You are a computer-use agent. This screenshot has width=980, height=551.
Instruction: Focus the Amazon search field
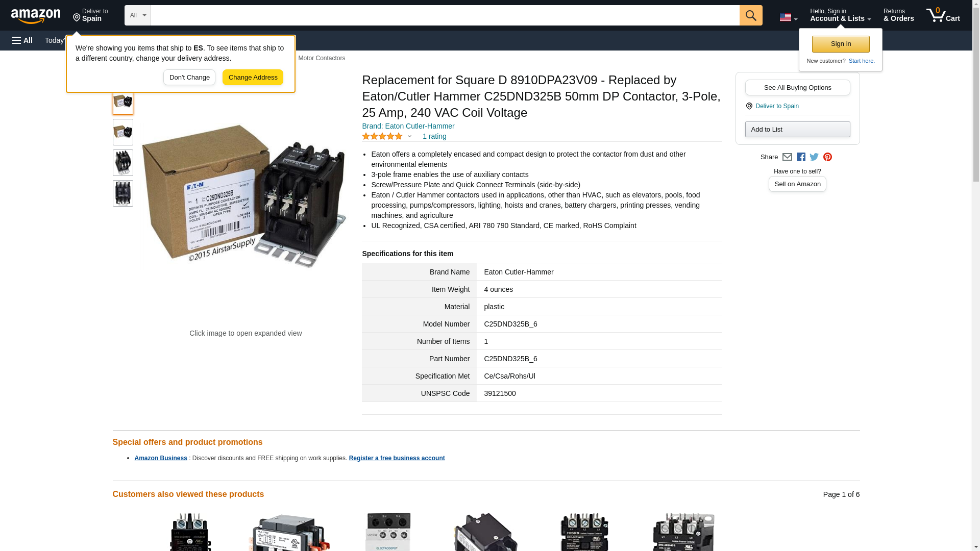tap(445, 15)
